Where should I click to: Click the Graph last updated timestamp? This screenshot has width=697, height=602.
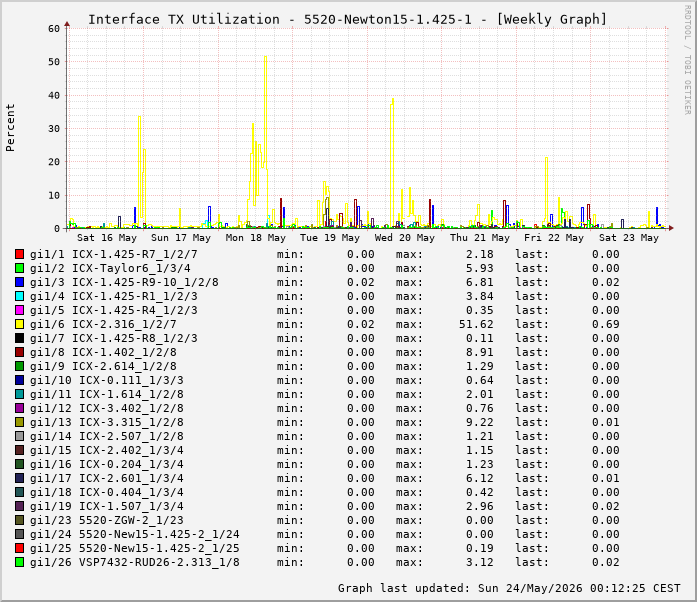pyautogui.click(x=509, y=588)
